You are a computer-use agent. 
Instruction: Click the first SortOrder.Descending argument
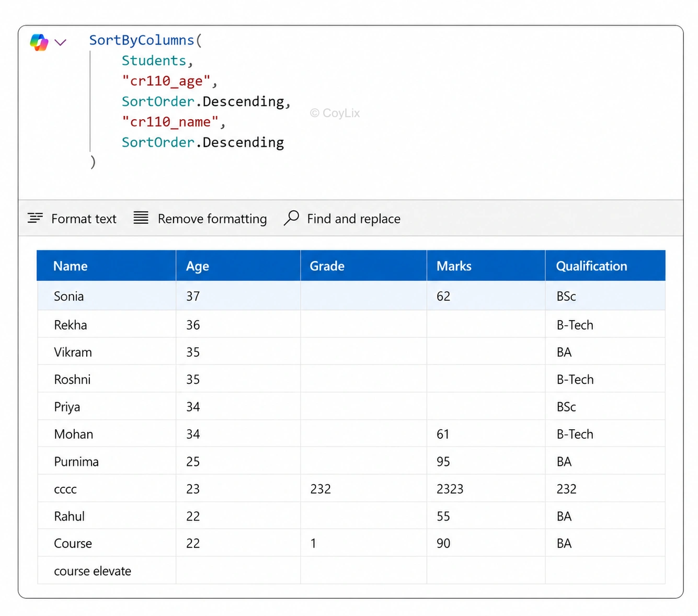(x=203, y=101)
